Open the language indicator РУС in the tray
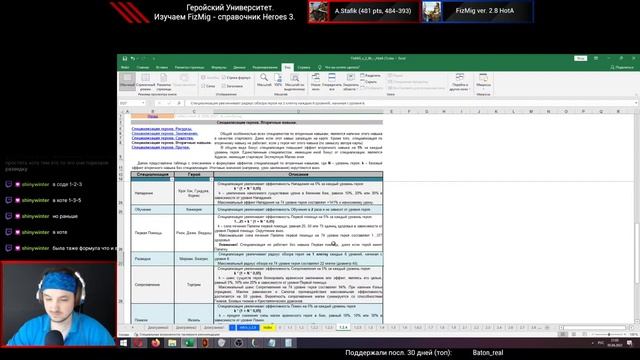640x360 pixels. 601,343
